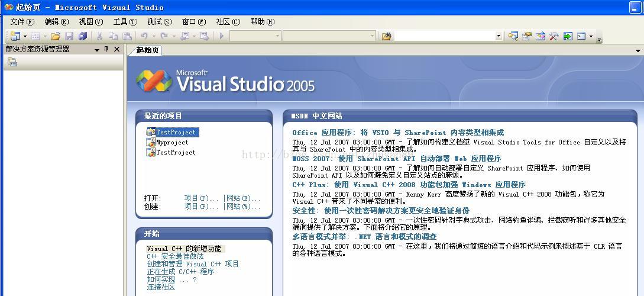The image size is (644, 296).
Task: Click the Find in Files binoculars icon
Action: [x=386, y=36]
